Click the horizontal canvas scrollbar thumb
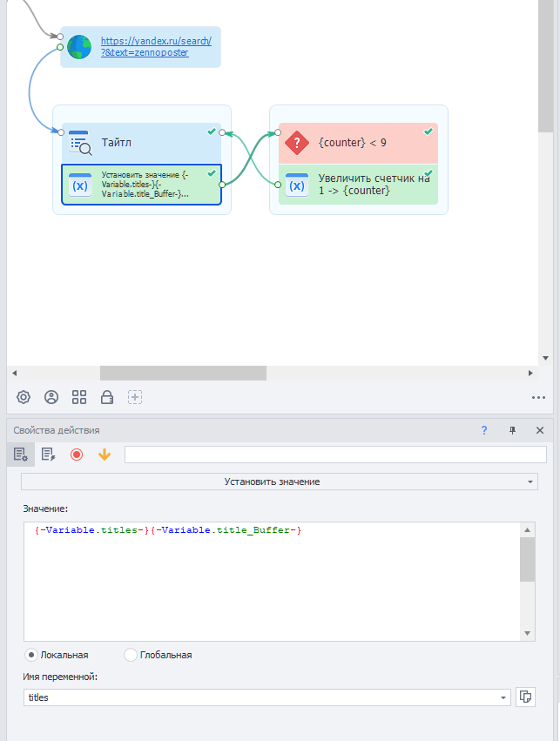This screenshot has width=560, height=741. pos(183,373)
